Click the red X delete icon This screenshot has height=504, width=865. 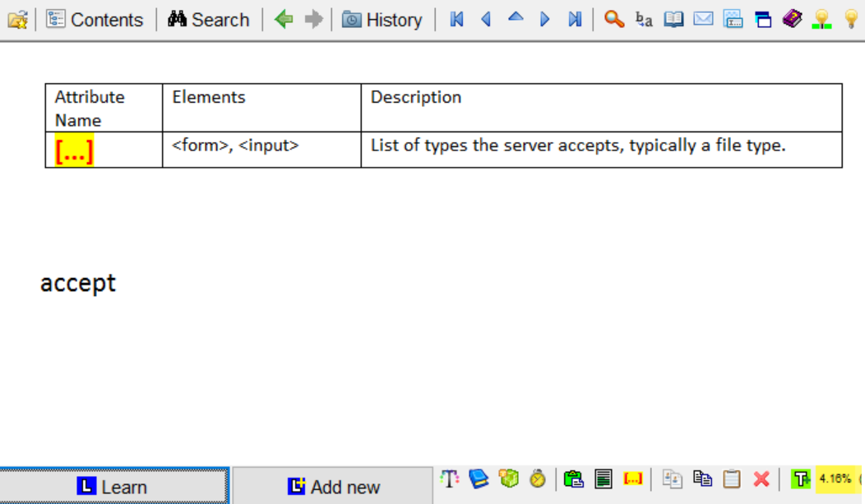pyautogui.click(x=761, y=479)
